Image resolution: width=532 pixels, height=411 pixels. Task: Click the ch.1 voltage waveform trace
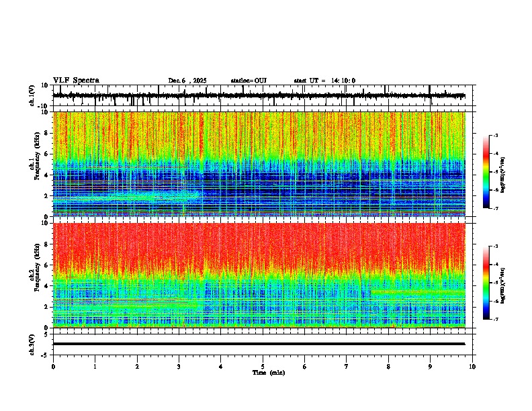point(259,95)
